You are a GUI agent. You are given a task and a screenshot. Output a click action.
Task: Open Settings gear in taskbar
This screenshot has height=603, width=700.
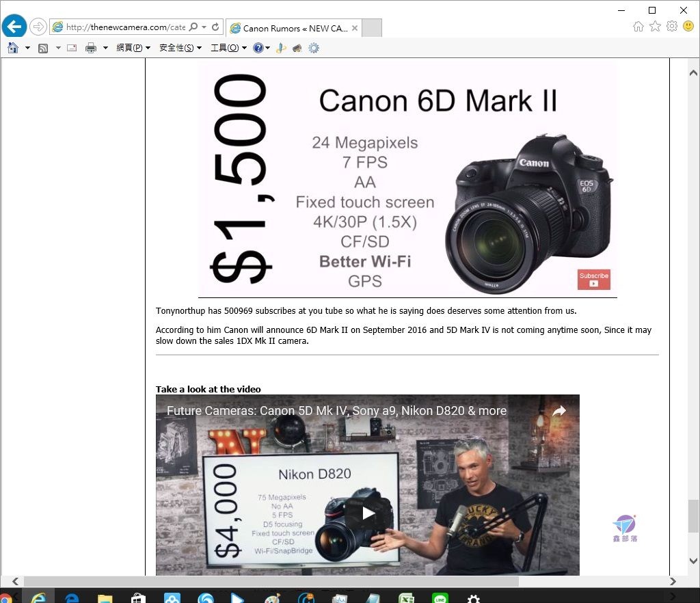coord(473,598)
